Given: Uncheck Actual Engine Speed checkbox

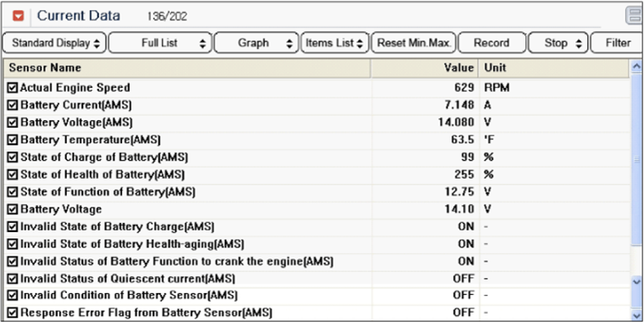Looking at the screenshot, I should point(13,87).
